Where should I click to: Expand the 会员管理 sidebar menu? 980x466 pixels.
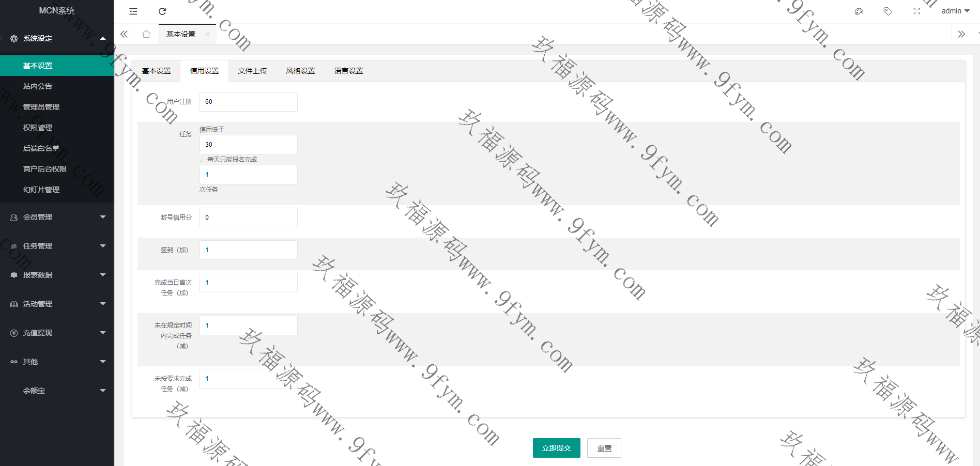click(57, 217)
